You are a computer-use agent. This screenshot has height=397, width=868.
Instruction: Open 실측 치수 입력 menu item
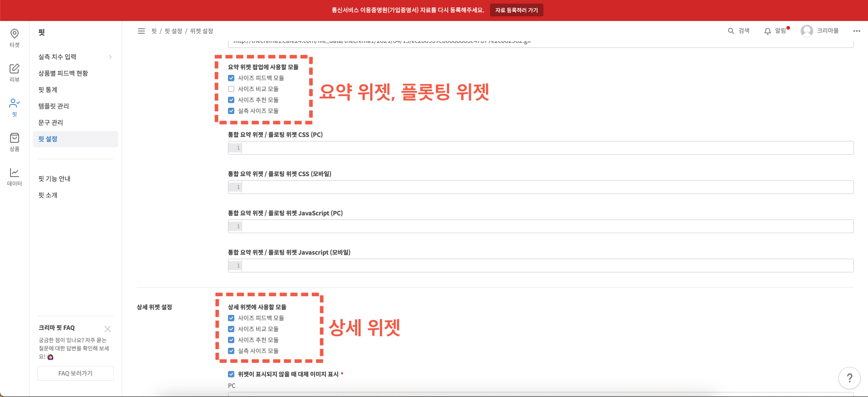pyautogui.click(x=75, y=57)
